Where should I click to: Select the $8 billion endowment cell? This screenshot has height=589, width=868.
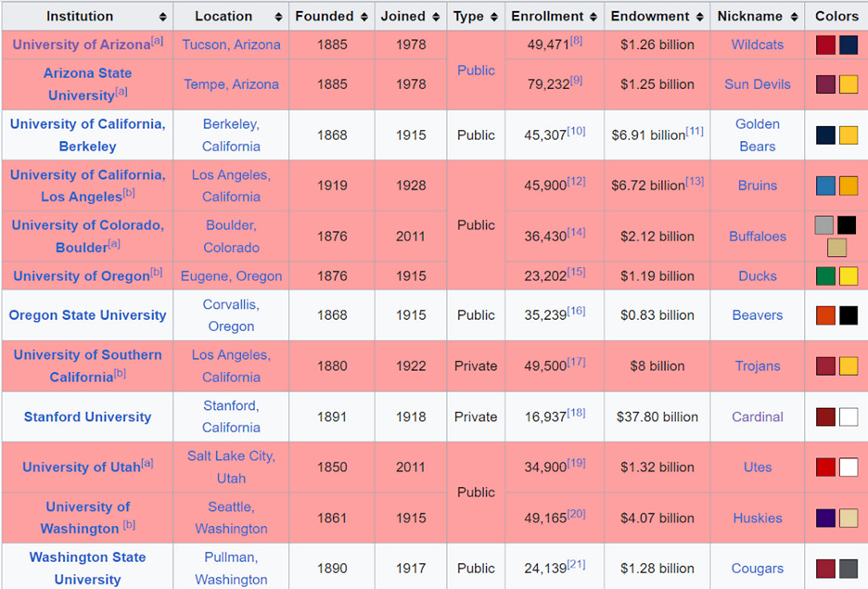point(657,365)
